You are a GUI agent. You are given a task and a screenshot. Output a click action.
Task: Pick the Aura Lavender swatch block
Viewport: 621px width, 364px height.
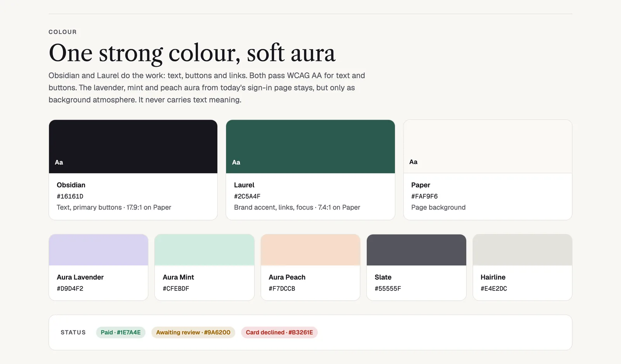click(99, 250)
